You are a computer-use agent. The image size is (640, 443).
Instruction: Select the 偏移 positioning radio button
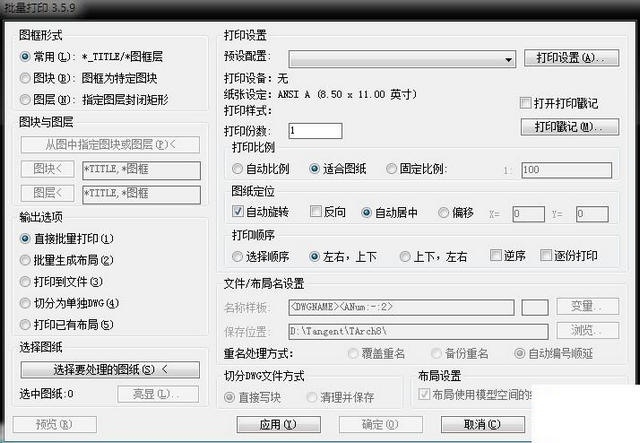(x=443, y=213)
